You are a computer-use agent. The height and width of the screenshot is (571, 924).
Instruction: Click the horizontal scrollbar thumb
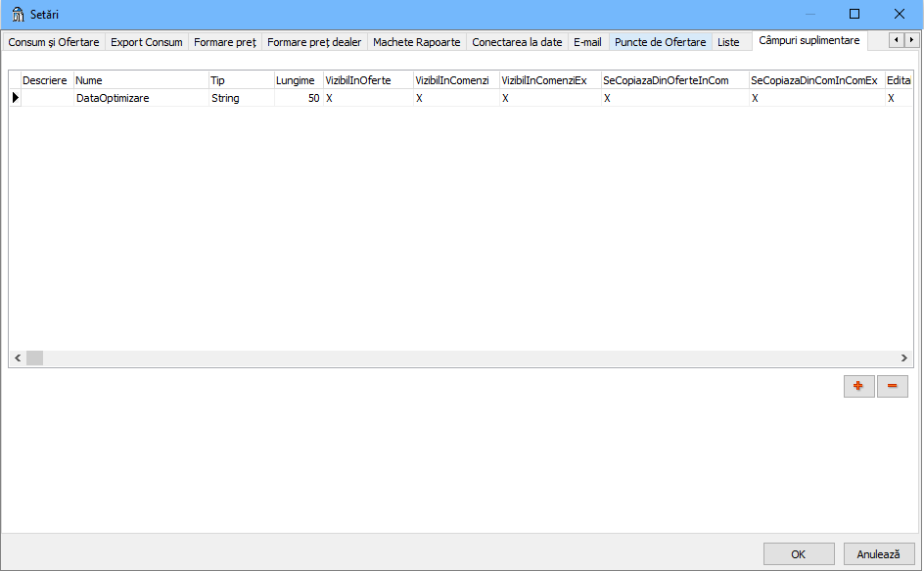[x=34, y=358]
